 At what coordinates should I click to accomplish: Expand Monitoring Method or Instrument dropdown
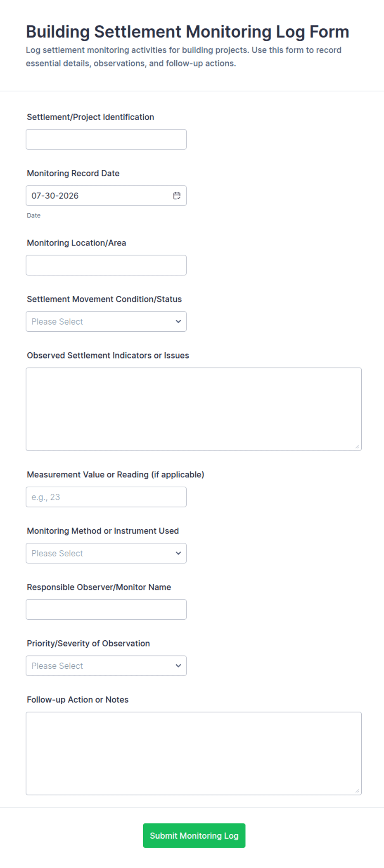point(106,553)
